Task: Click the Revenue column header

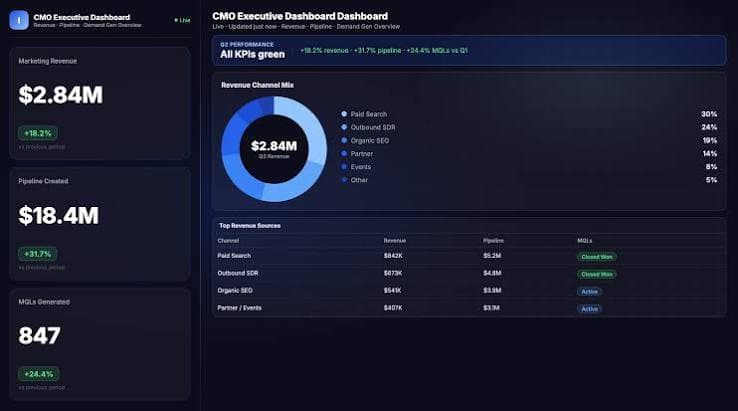Action: pos(394,241)
